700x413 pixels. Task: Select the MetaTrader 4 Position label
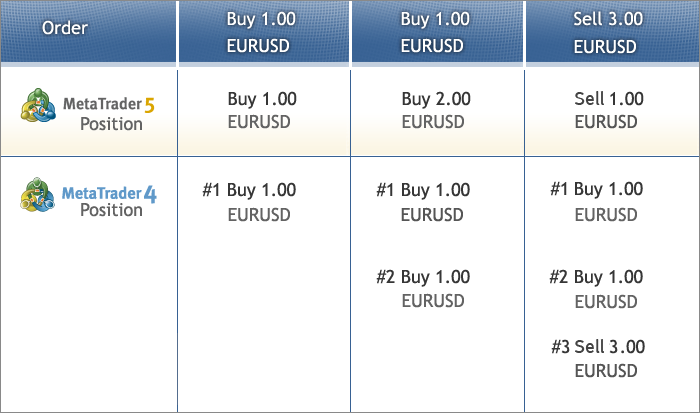pyautogui.click(x=110, y=201)
